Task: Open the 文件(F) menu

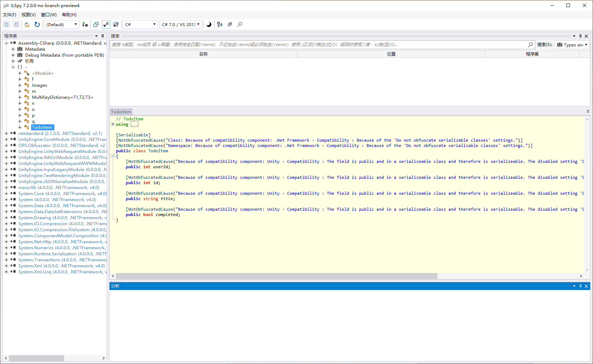Action: coord(10,15)
